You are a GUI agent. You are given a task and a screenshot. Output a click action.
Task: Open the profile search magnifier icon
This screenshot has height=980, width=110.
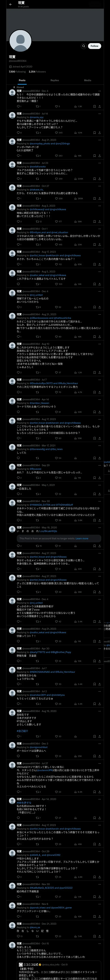pyautogui.click(x=83, y=46)
